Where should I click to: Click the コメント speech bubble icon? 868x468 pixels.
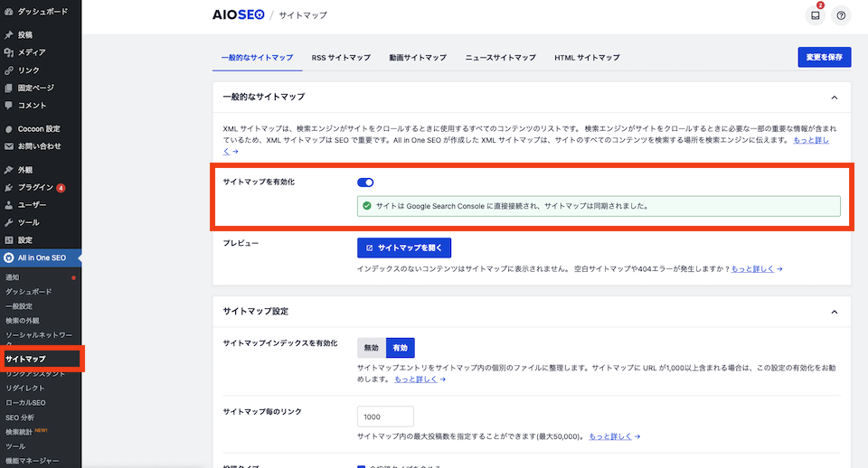point(9,105)
